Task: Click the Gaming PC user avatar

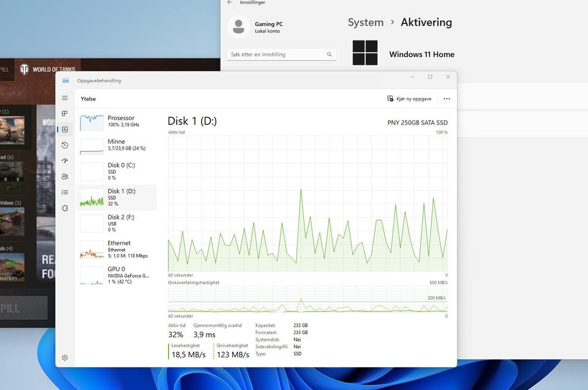Action: point(238,27)
